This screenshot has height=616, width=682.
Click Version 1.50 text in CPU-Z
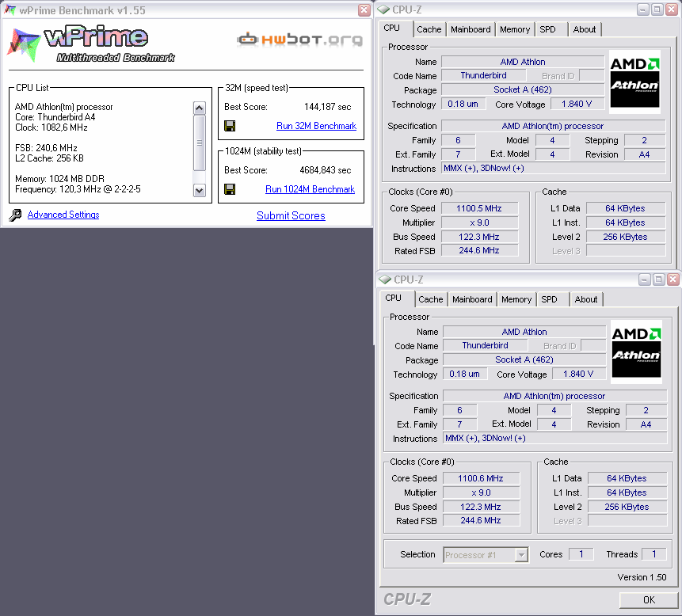coord(642,577)
